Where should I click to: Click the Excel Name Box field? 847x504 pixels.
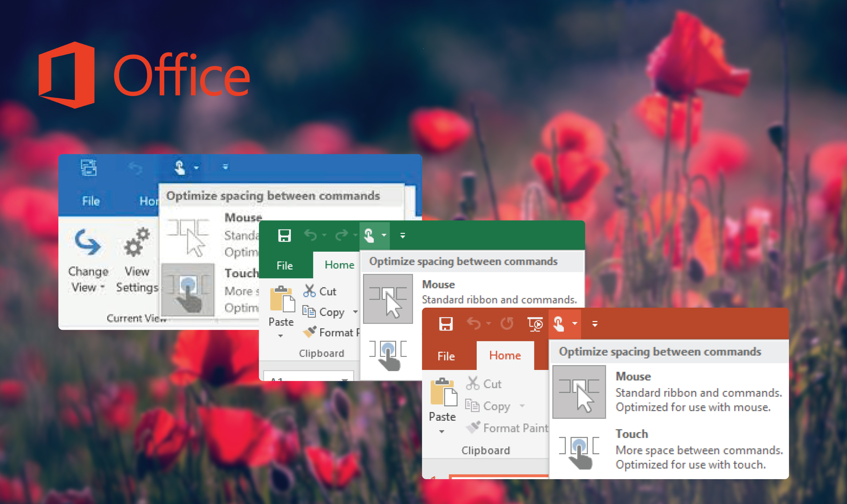pos(308,376)
